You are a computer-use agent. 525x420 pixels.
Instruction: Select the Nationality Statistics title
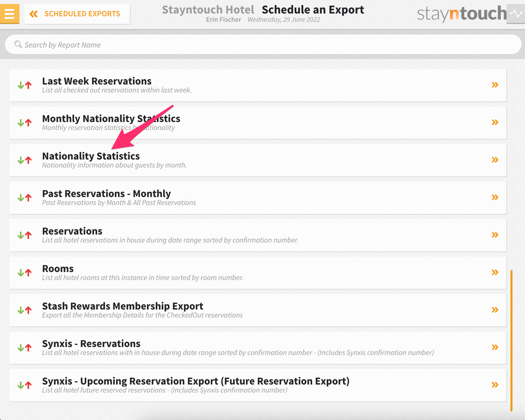click(91, 156)
